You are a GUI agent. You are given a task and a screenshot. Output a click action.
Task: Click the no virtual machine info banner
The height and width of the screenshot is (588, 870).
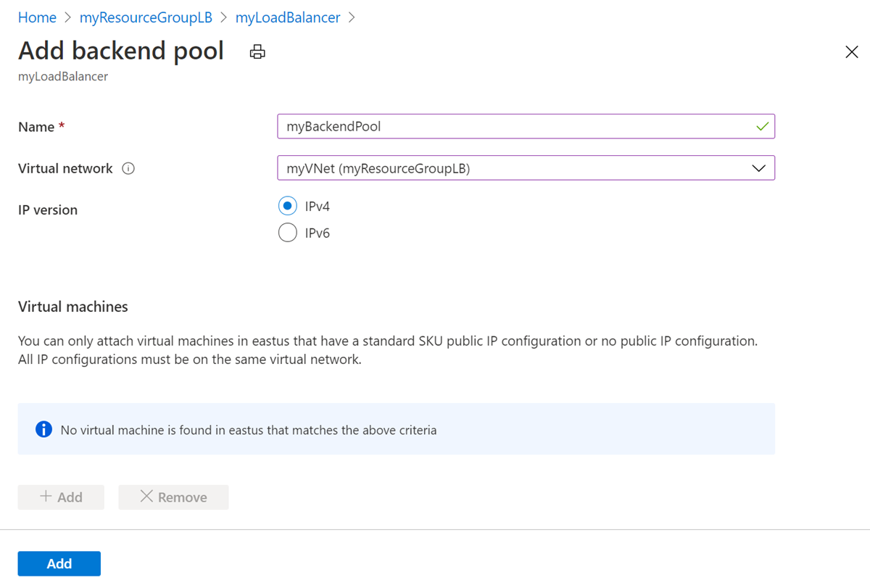396,429
